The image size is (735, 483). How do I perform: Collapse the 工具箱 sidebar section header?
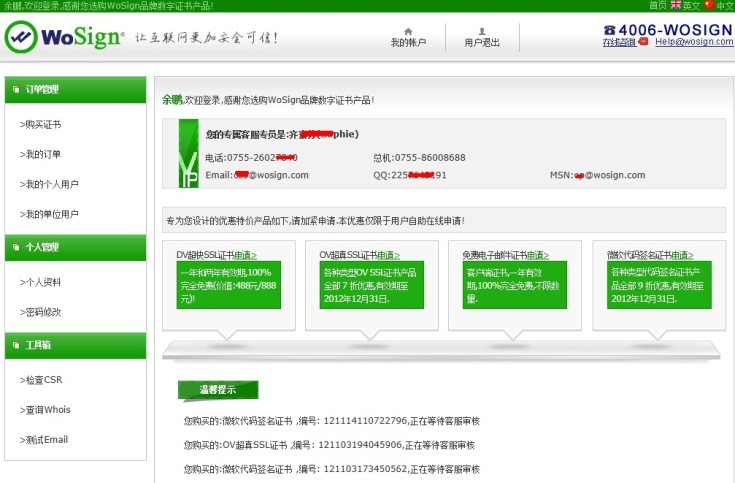coord(75,345)
